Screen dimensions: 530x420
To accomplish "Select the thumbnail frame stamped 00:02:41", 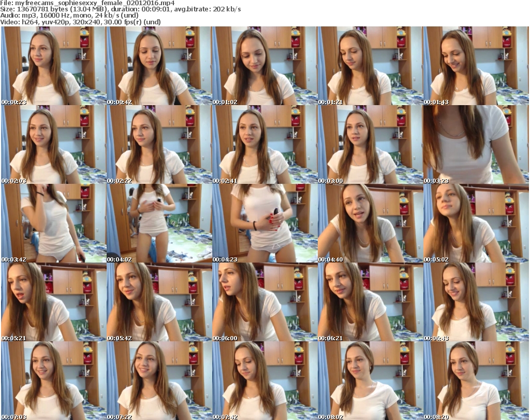I will [264, 144].
